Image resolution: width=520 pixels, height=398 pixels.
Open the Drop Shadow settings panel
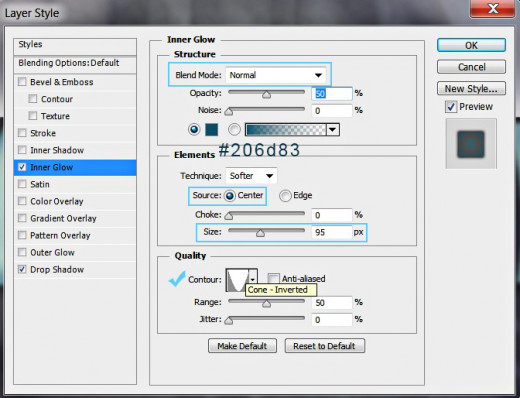tap(57, 269)
